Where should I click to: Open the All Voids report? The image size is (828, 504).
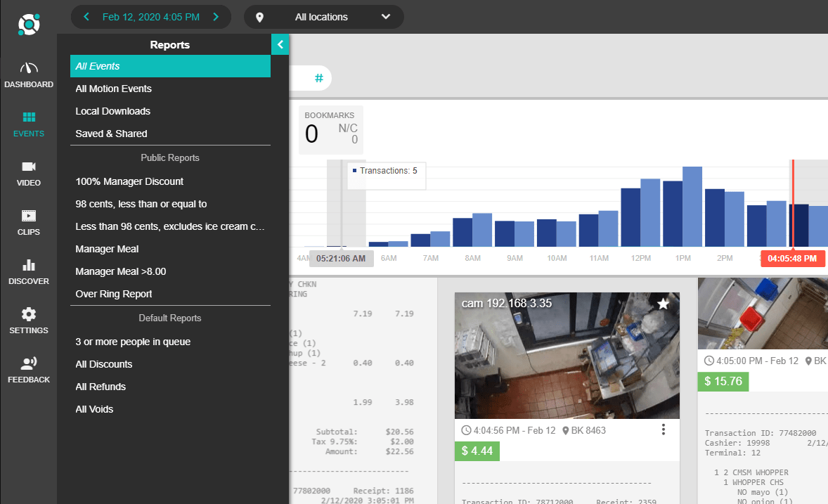point(170,409)
